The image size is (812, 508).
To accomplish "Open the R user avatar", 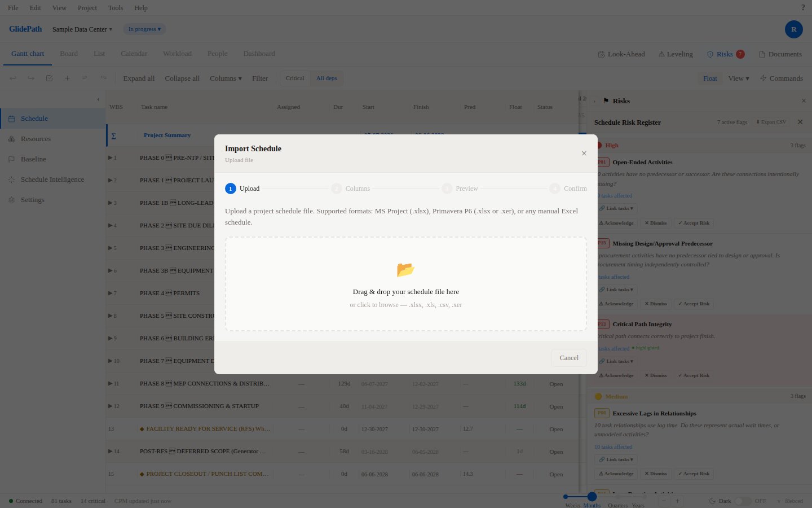I will click(794, 29).
